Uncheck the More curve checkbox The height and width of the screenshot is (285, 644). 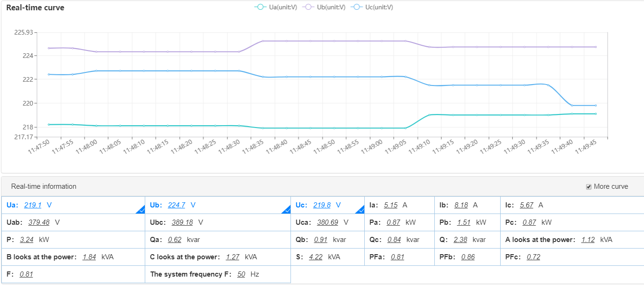(589, 187)
